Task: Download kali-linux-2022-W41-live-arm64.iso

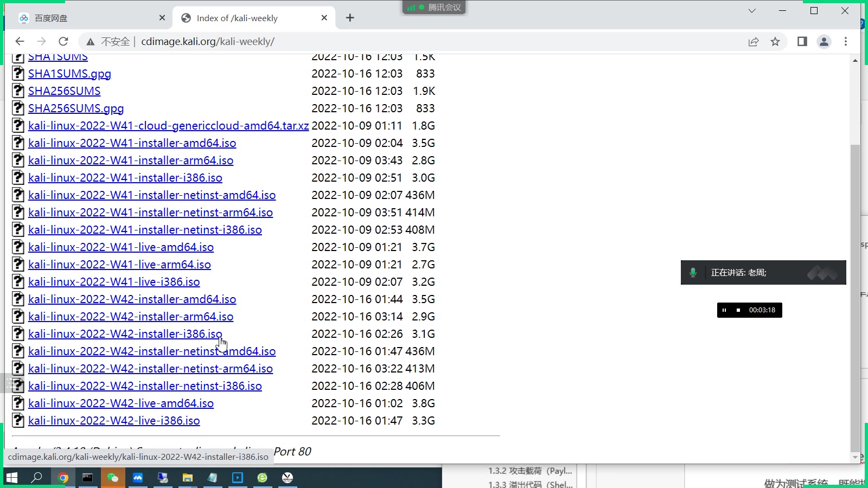Action: point(119,265)
